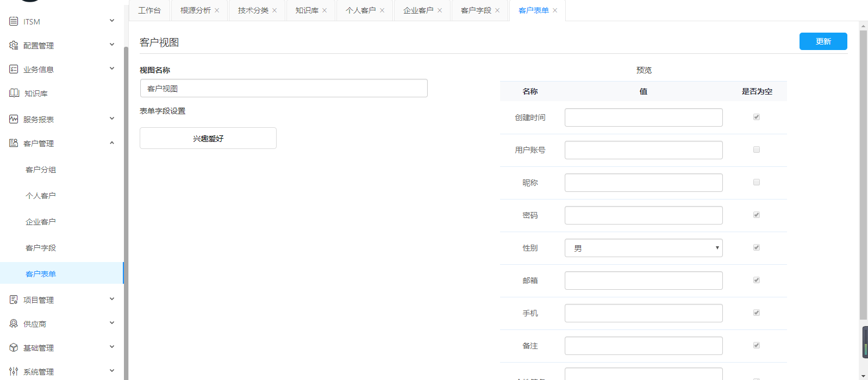Click the 项目管理 sidebar icon
This screenshot has width=868, height=380.
click(x=14, y=300)
